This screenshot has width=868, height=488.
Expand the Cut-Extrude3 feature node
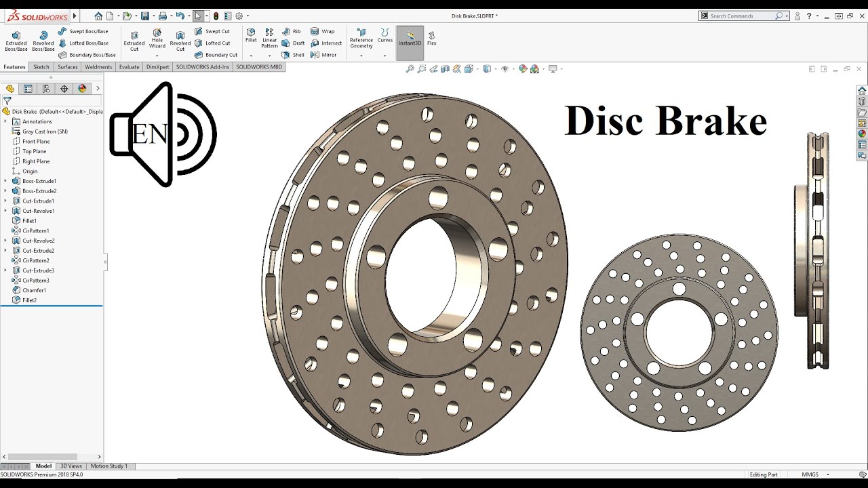point(5,270)
